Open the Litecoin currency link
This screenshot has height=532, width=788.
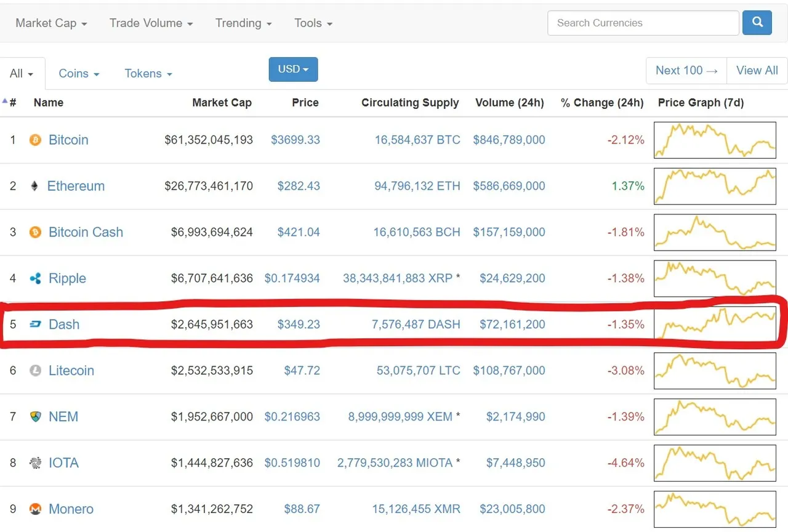pos(71,371)
